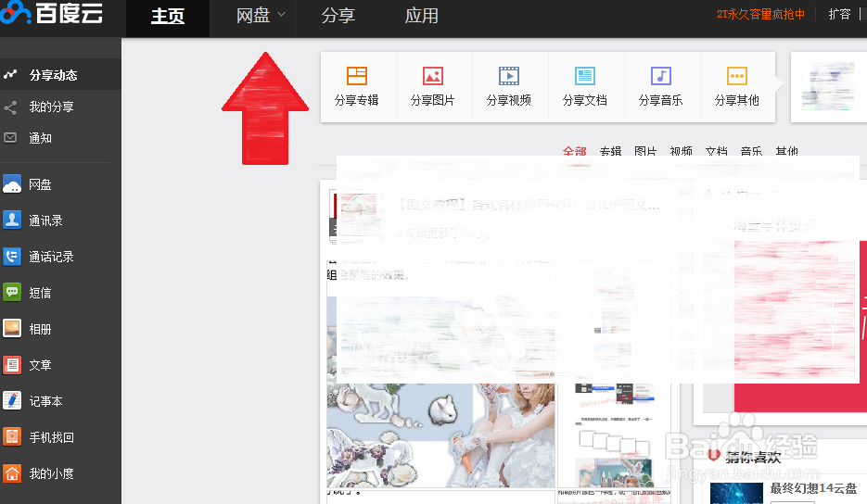Click the 分享其他 more icon

coord(737,76)
